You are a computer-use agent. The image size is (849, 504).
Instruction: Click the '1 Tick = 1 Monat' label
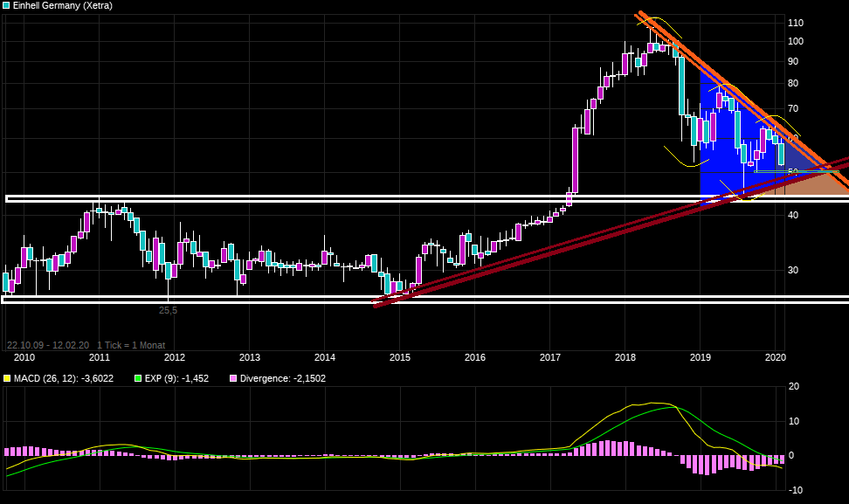(131, 345)
